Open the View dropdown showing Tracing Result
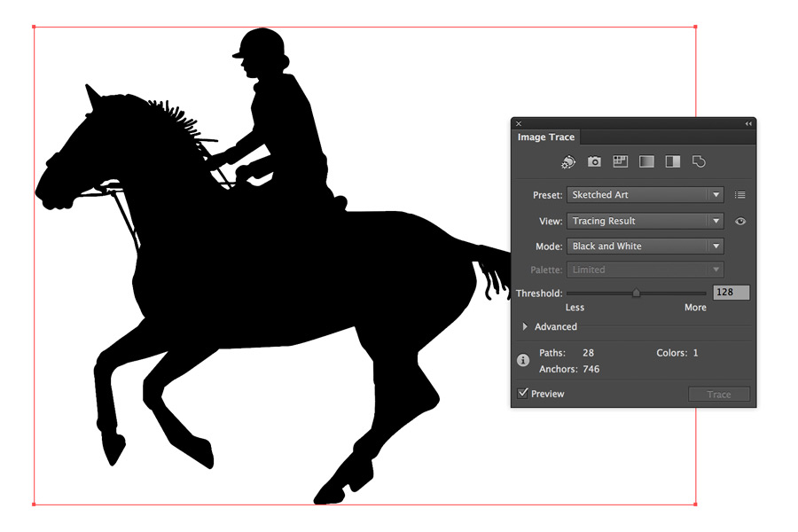This screenshot has width=798, height=532. click(645, 221)
